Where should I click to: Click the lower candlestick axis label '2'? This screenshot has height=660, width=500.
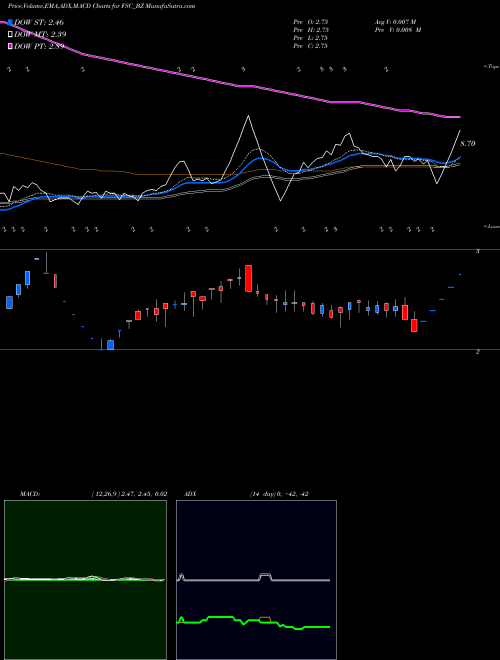tap(477, 352)
